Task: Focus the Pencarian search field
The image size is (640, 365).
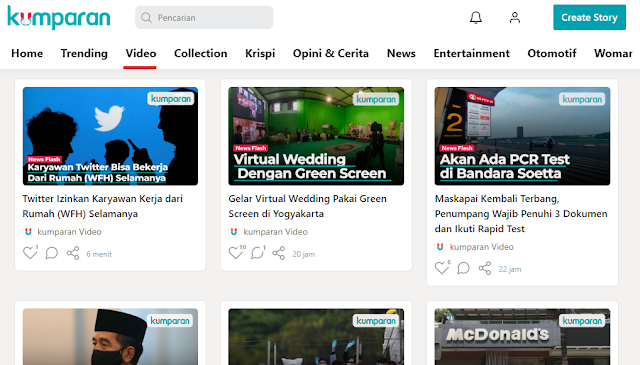Action: coord(204,18)
